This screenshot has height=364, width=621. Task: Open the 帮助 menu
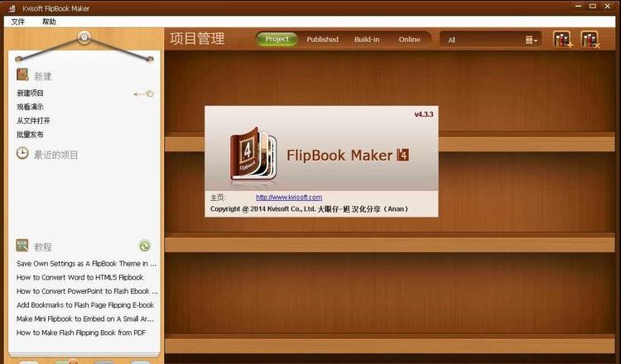[49, 22]
